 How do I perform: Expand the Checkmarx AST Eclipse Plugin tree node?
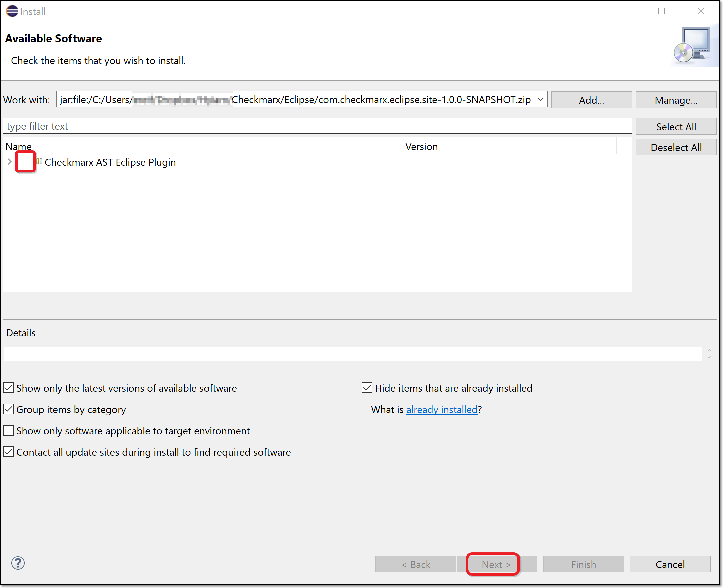(x=9, y=162)
